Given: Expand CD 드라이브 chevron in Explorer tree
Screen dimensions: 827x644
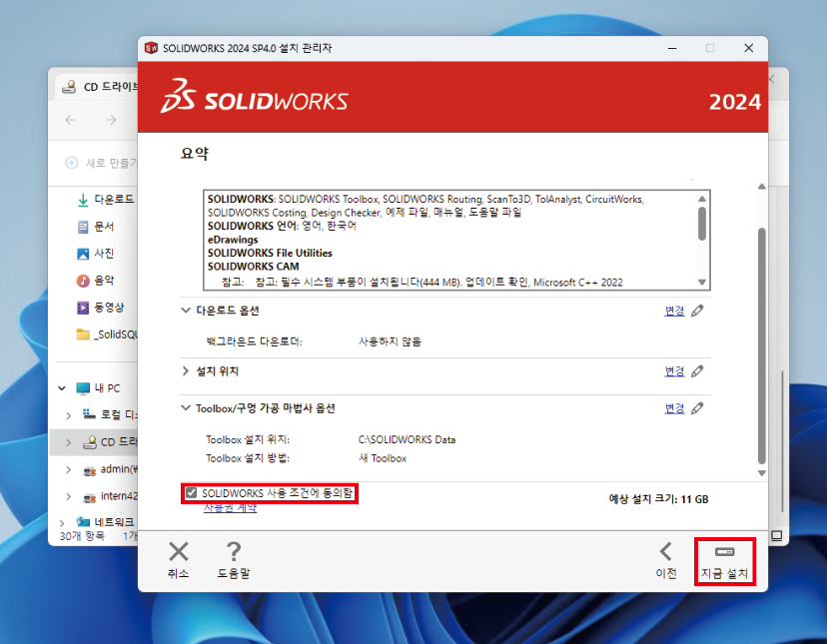Looking at the screenshot, I should (x=69, y=442).
